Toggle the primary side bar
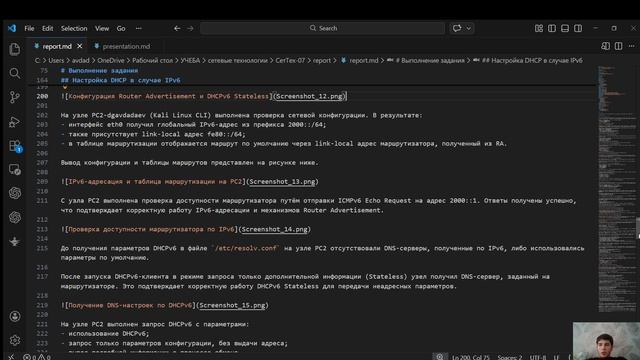This screenshot has height=360, width=640. coord(552,28)
